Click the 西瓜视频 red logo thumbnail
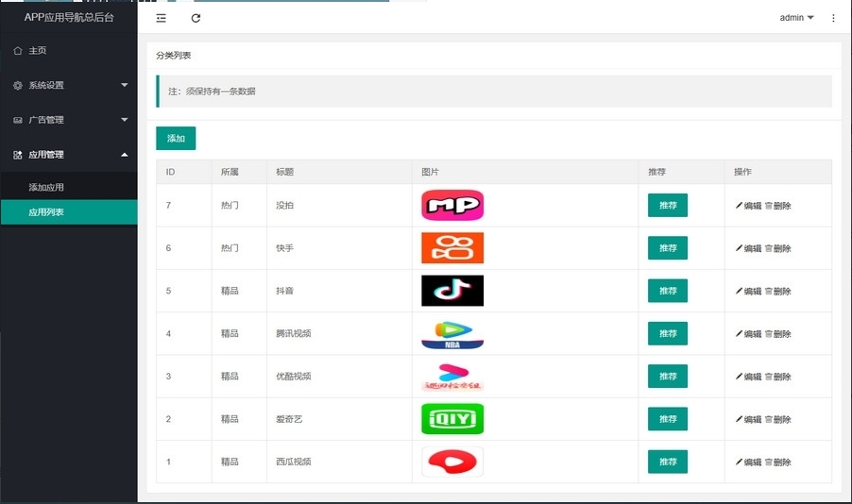This screenshot has height=504, width=852. click(x=452, y=462)
